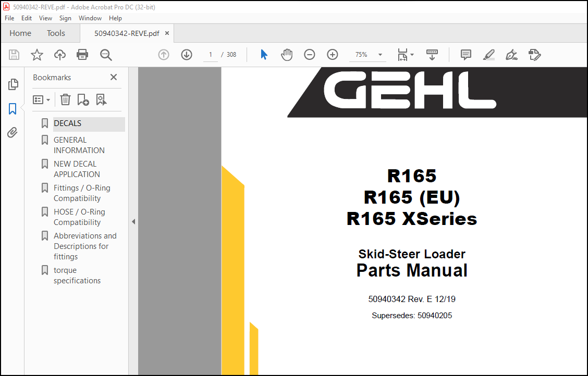Open the View menu
The width and height of the screenshot is (588, 376).
[45, 18]
